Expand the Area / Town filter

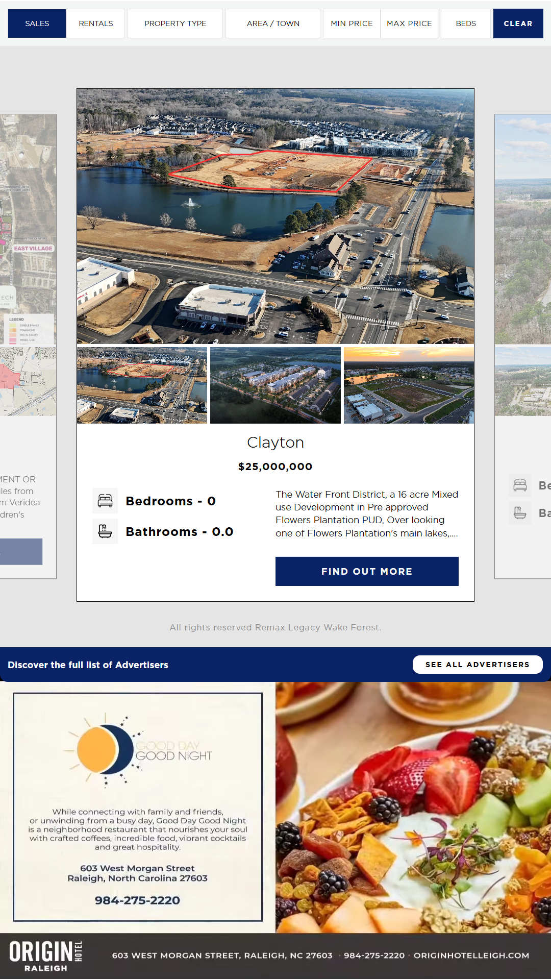273,23
